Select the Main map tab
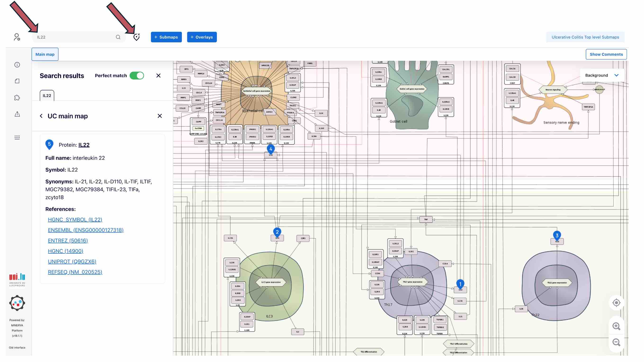 (45, 54)
